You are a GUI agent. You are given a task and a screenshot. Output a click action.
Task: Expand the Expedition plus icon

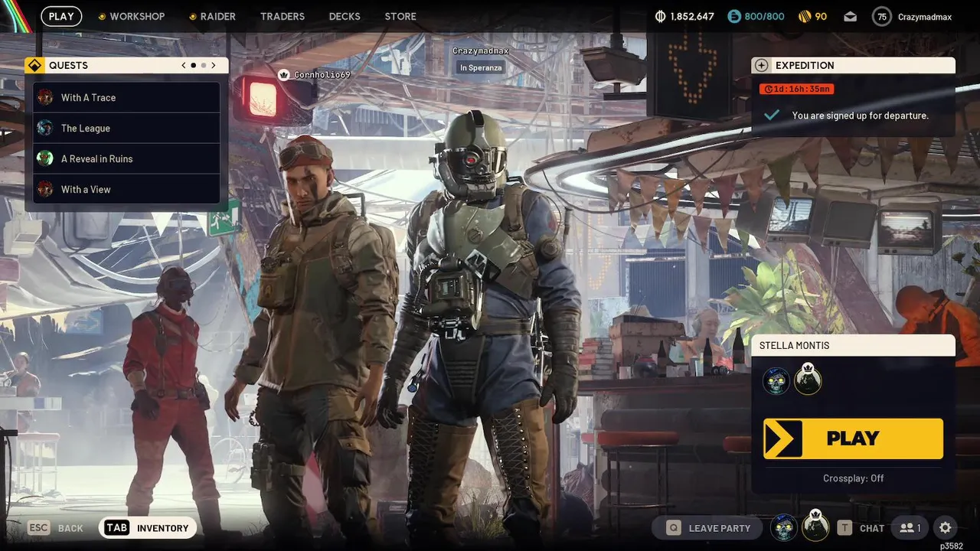761,65
